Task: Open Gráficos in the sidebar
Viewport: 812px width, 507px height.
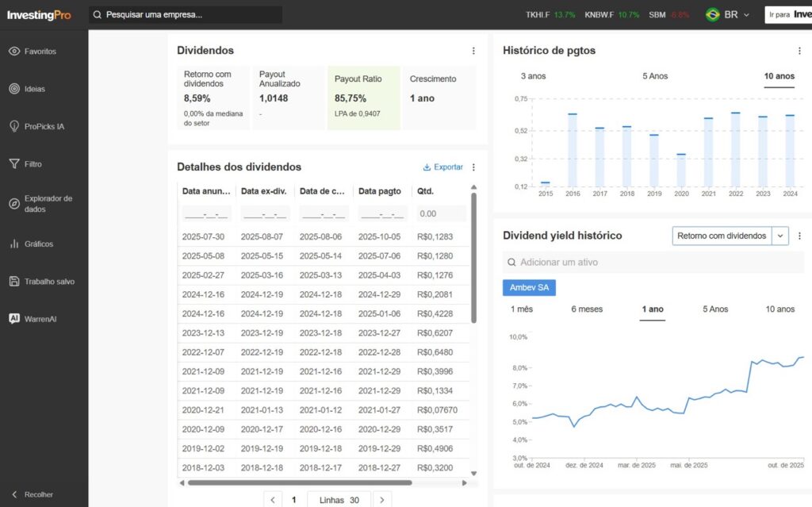Action: click(38, 244)
